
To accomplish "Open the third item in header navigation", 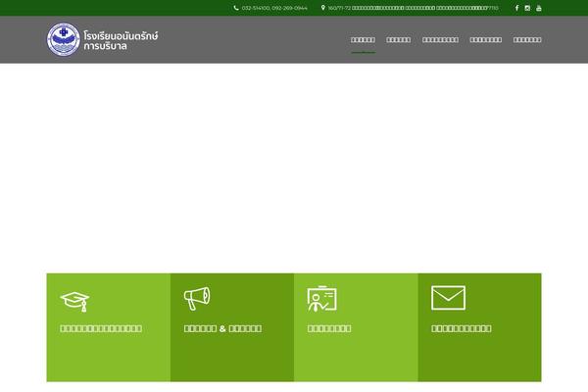I will (440, 40).
